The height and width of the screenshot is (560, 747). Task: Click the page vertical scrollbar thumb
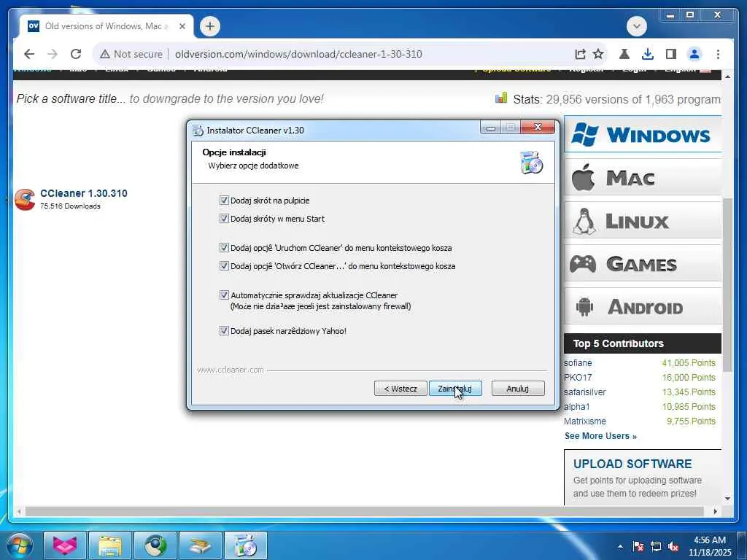(x=727, y=285)
